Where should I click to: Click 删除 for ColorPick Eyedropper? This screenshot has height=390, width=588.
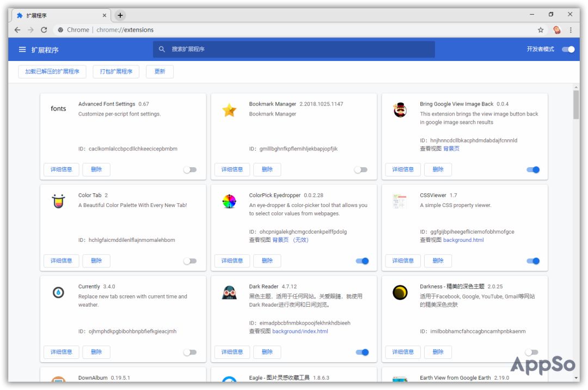click(x=267, y=260)
